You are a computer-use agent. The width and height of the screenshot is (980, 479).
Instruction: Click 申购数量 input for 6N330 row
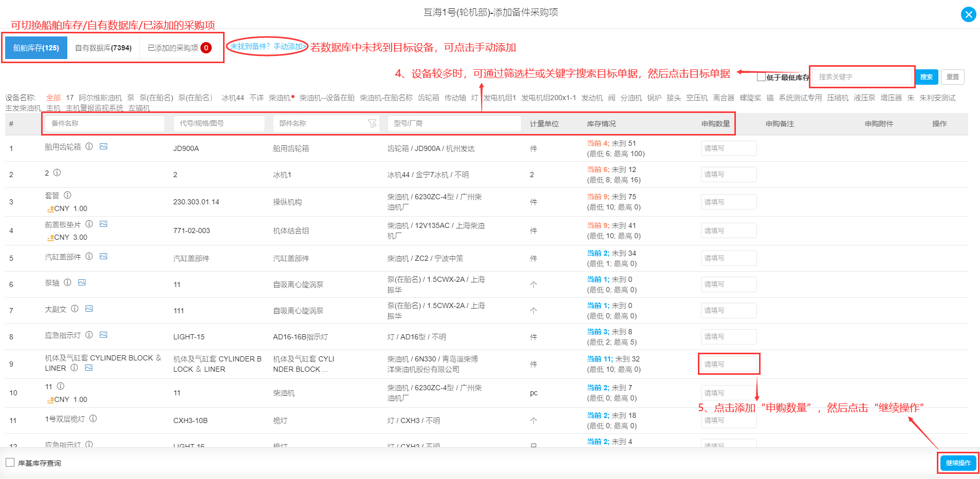[x=729, y=365]
